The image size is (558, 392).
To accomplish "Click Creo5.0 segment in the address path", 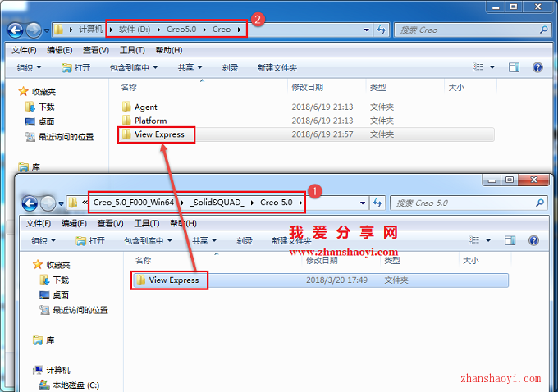I will pos(181,30).
